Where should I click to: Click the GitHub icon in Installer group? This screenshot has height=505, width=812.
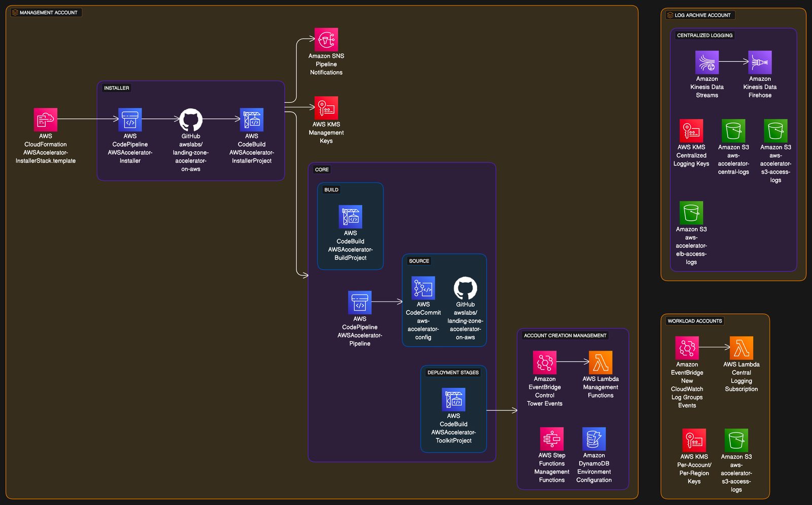coord(191,120)
